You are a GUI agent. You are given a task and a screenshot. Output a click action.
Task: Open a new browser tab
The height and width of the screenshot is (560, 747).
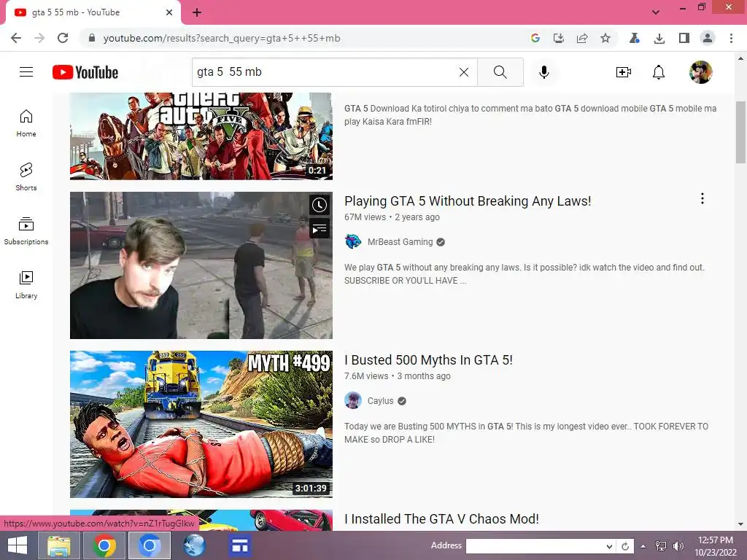pos(197,12)
